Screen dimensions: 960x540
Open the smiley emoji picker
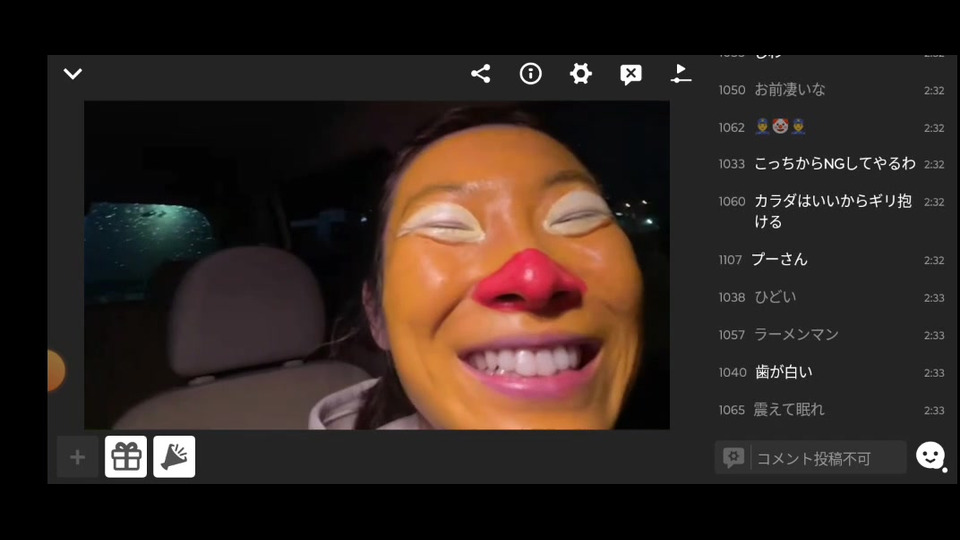[930, 456]
